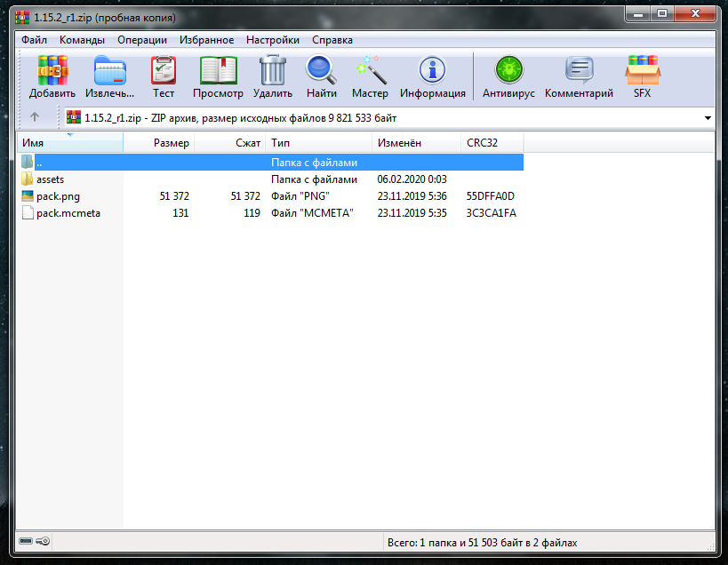The width and height of the screenshot is (728, 565).
Task: Open the Просмотр (View) book icon
Action: point(218,70)
